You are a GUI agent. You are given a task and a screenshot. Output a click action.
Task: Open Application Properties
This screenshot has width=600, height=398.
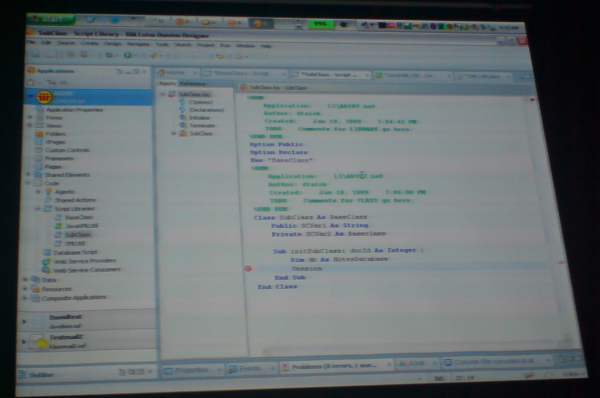tap(74, 110)
